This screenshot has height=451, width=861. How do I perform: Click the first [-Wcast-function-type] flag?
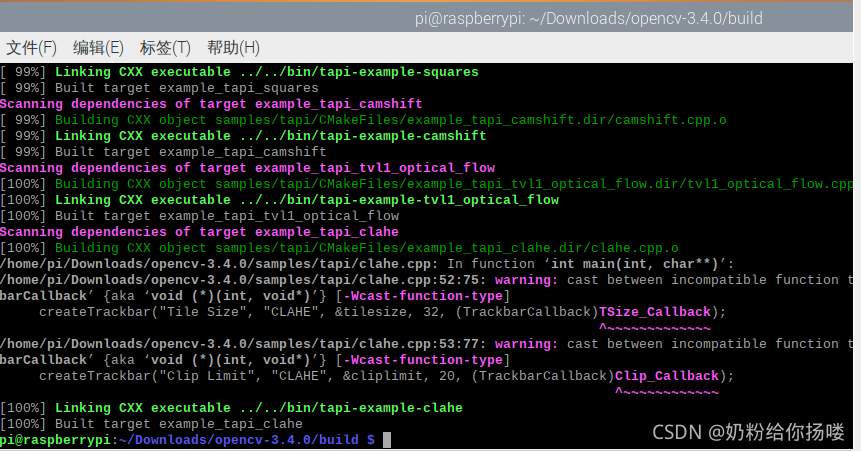point(423,296)
